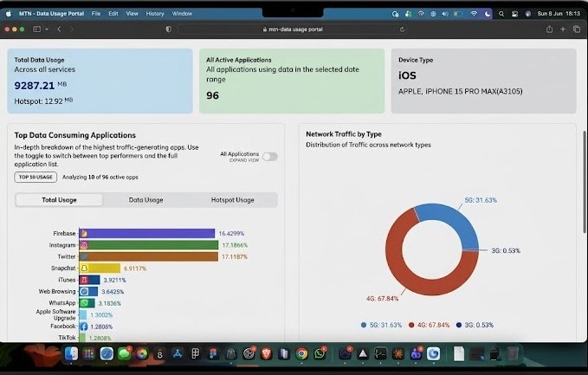Click the privacy shield icon
588x375 pixels.
click(x=168, y=29)
